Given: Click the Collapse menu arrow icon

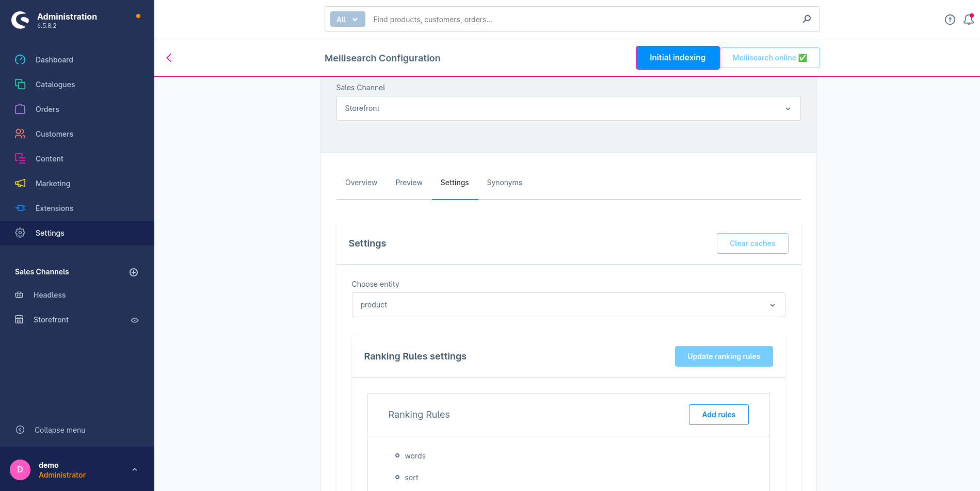Looking at the screenshot, I should tap(20, 430).
